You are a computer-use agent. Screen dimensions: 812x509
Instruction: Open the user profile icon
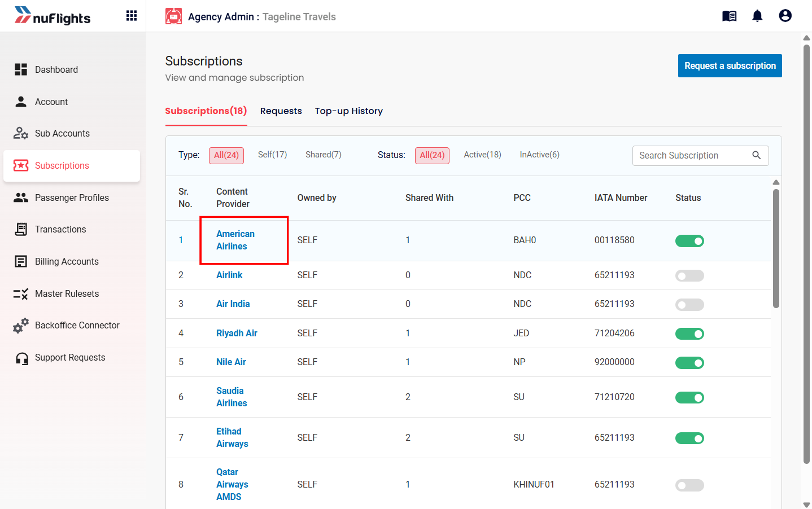click(785, 16)
